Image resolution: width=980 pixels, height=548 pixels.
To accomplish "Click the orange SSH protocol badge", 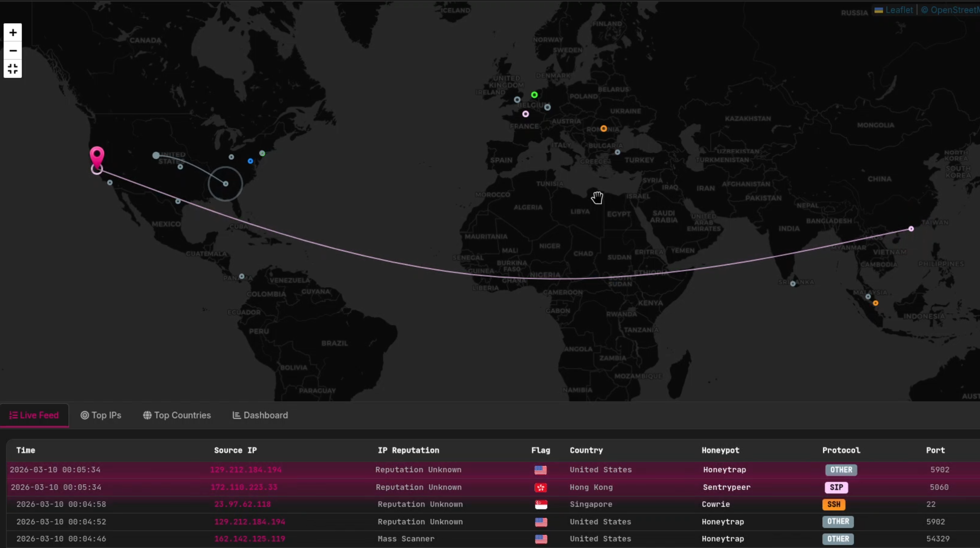I will click(x=834, y=504).
